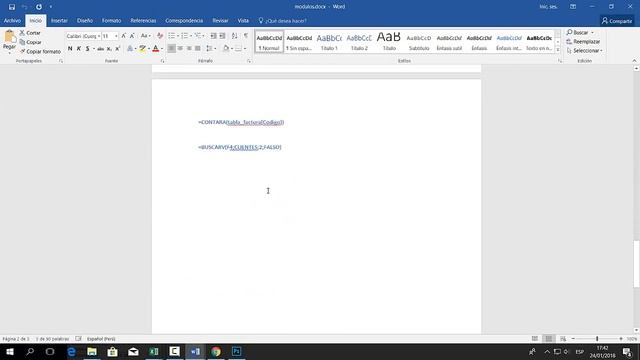Toggle show paragraph marks
Viewport: 640px width, 360px height.
[x=246, y=36]
